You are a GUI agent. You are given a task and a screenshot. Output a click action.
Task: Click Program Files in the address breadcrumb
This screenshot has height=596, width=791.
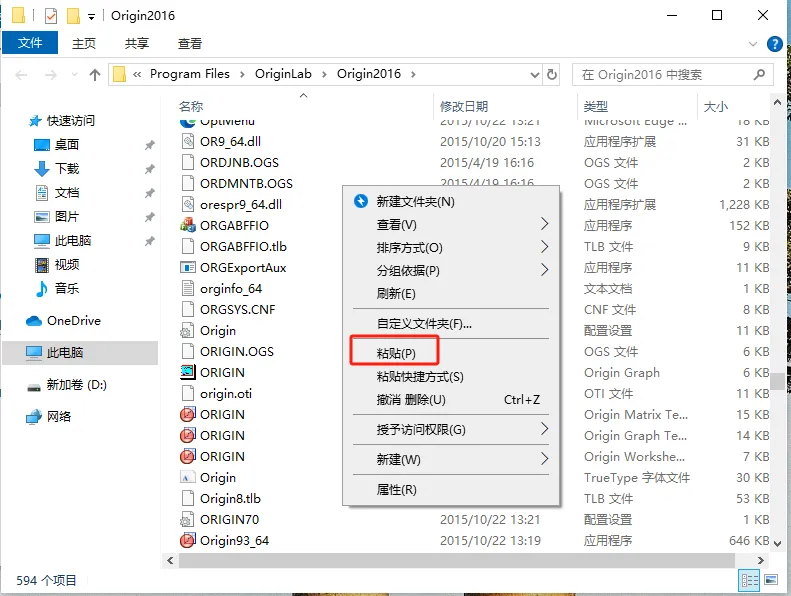click(190, 74)
